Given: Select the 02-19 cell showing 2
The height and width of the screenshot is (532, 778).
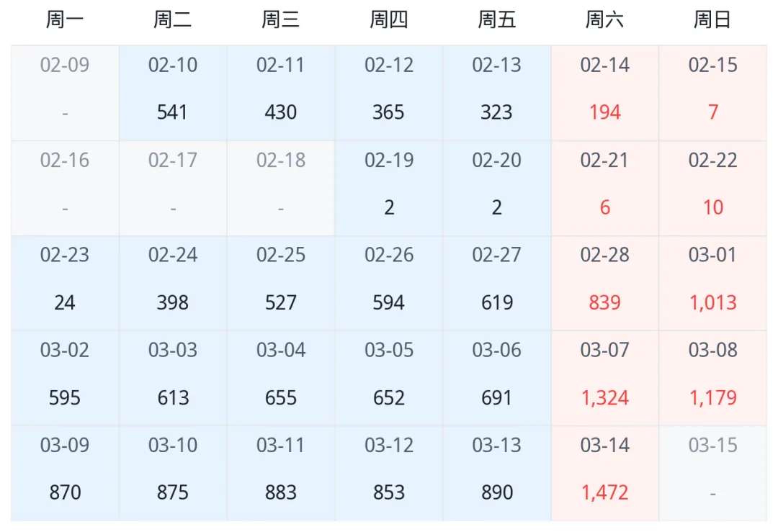Looking at the screenshot, I should 389,189.
